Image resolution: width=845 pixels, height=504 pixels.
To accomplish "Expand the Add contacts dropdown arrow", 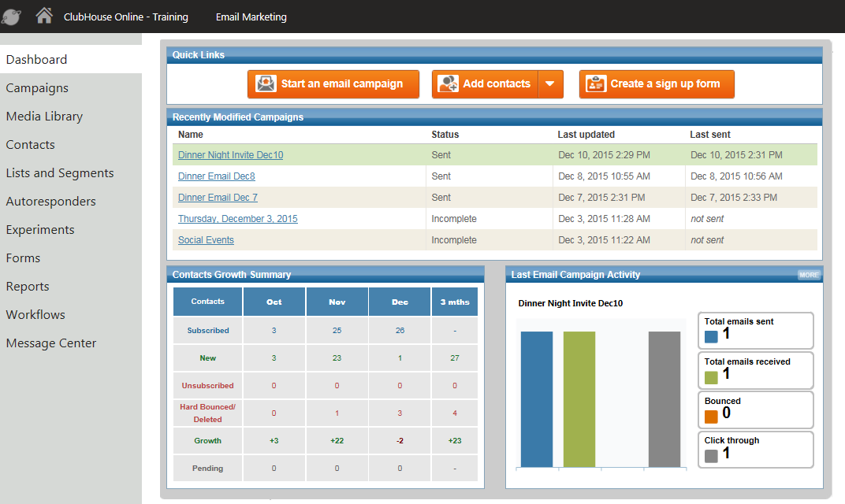I will pyautogui.click(x=551, y=84).
